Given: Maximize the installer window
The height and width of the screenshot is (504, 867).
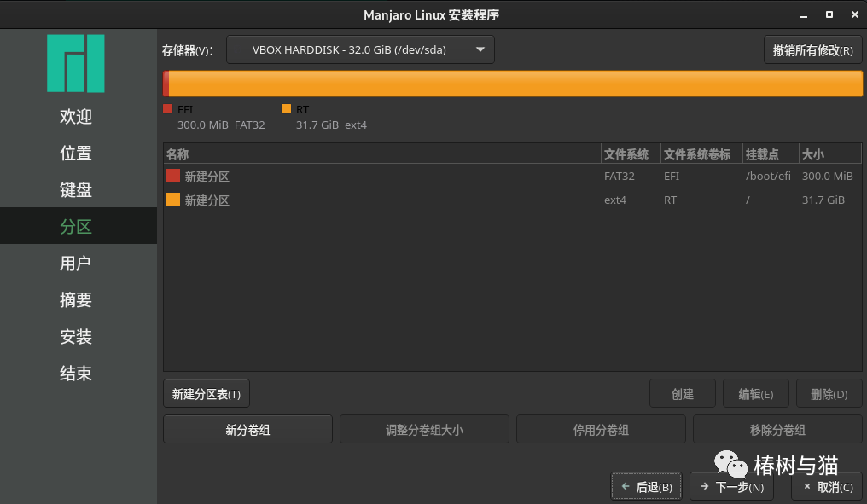Looking at the screenshot, I should pos(829,14).
